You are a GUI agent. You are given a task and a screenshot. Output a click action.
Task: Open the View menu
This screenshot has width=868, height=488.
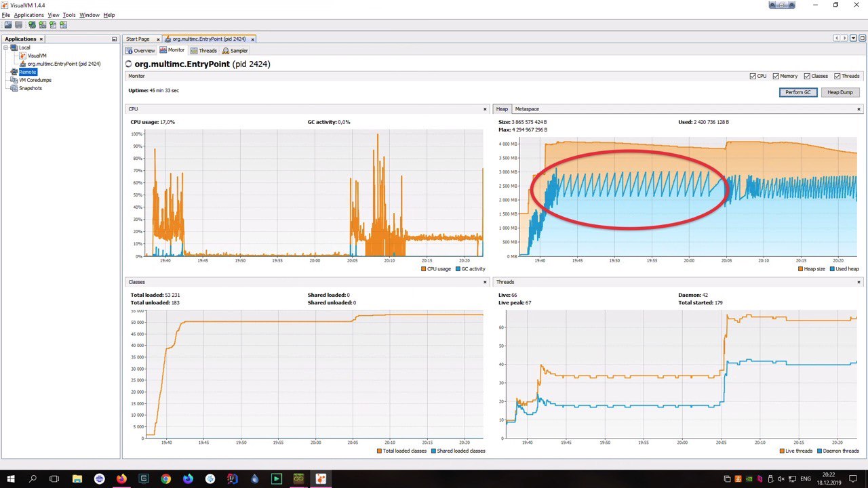[x=54, y=15]
